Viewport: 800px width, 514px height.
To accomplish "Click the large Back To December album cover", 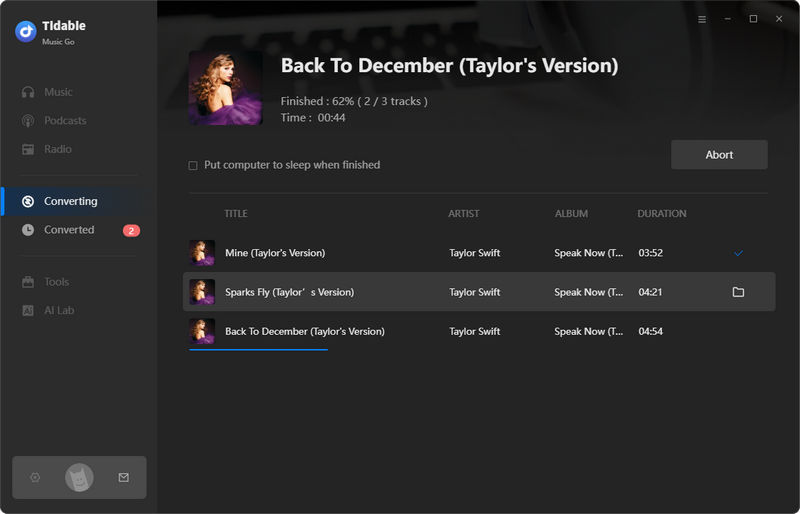I will tap(226, 87).
